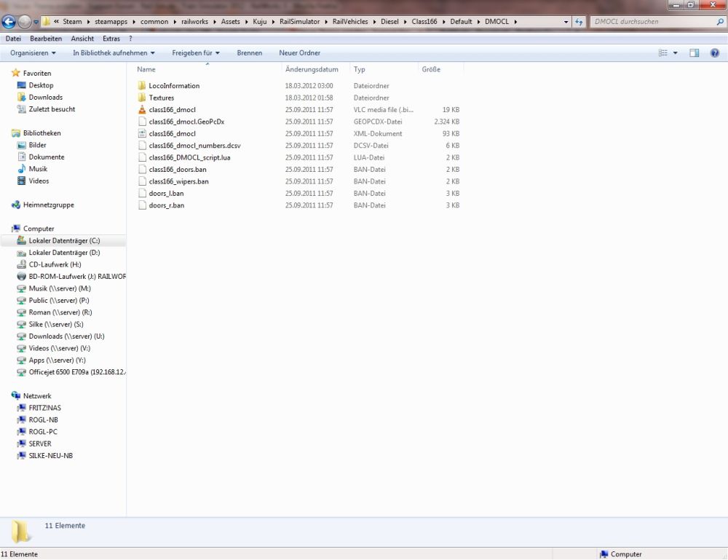Click the Bibliotheken library icon
Image resolution: width=728 pixels, height=560 pixels.
click(x=16, y=133)
